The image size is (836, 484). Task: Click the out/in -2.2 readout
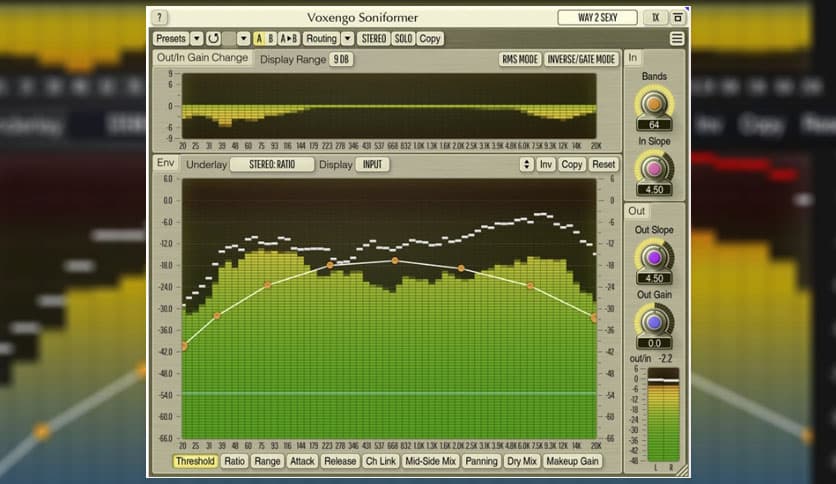[651, 358]
